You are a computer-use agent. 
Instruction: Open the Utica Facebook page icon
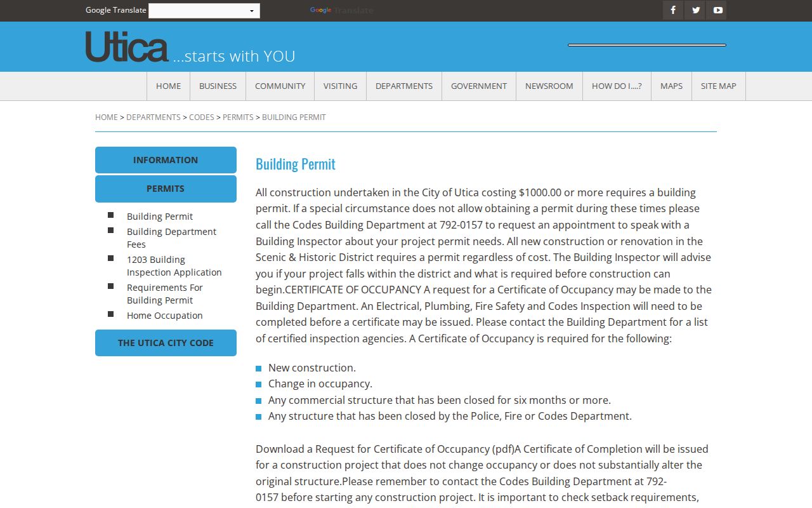point(673,10)
